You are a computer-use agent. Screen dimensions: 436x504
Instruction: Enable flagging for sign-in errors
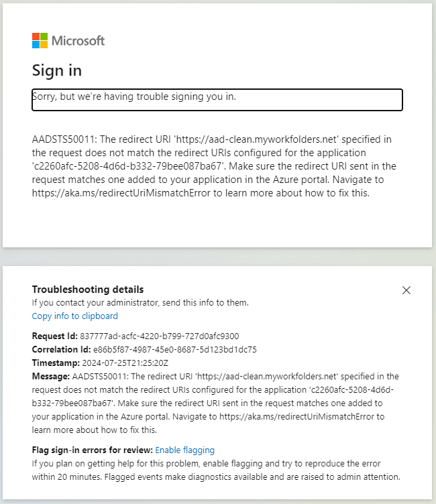184,450
